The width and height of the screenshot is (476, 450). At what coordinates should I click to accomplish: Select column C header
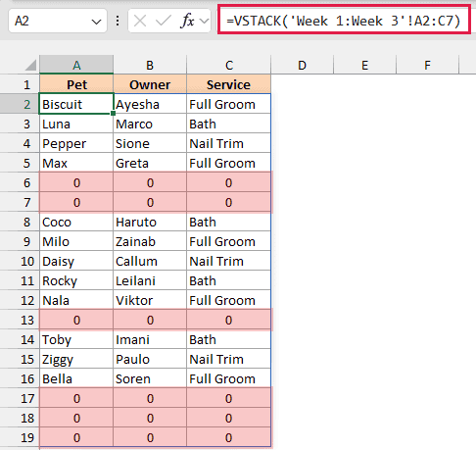pyautogui.click(x=229, y=65)
